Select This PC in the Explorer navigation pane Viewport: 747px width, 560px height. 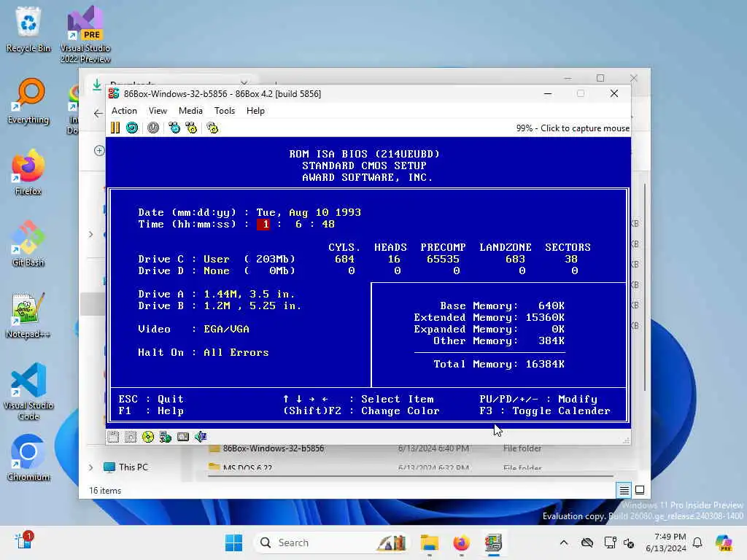[x=133, y=467]
